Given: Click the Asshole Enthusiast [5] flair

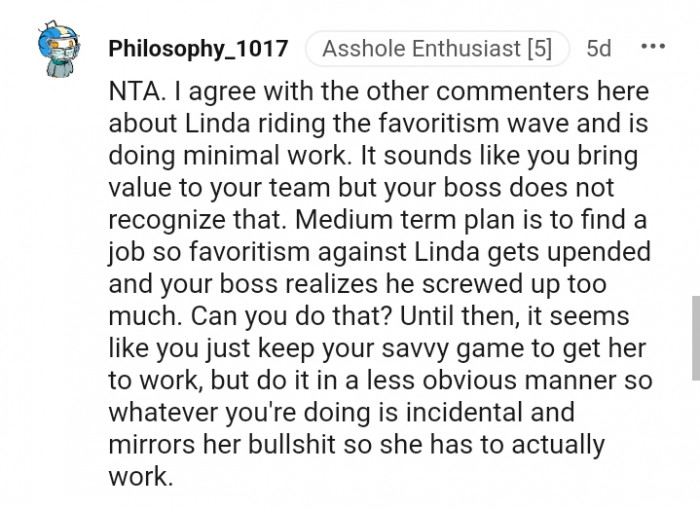Looking at the screenshot, I should 437,48.
